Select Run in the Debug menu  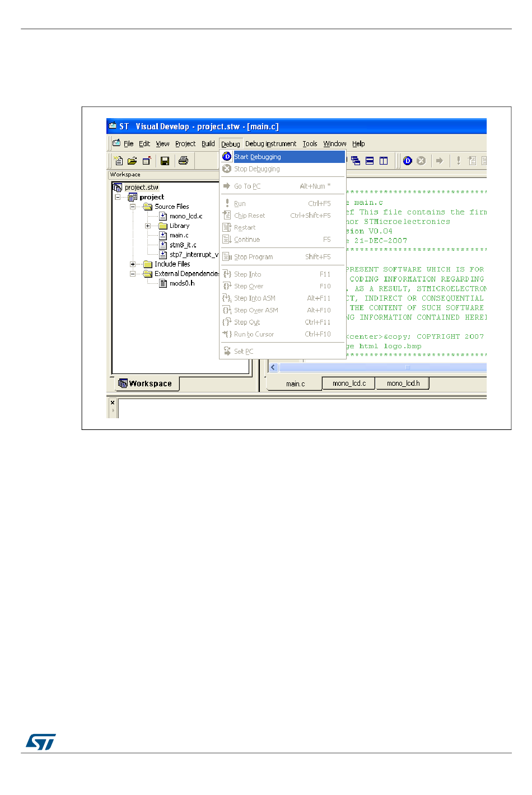point(283,204)
